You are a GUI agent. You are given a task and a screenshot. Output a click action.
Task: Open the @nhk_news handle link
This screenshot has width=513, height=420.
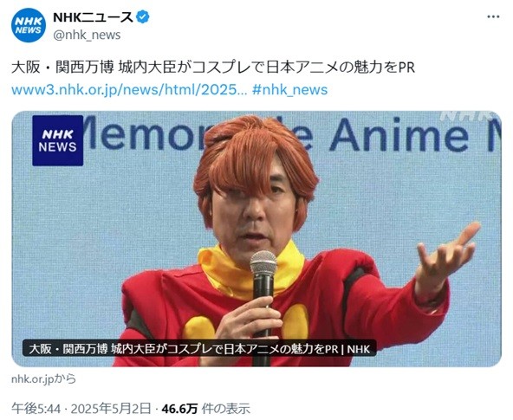pos(87,35)
